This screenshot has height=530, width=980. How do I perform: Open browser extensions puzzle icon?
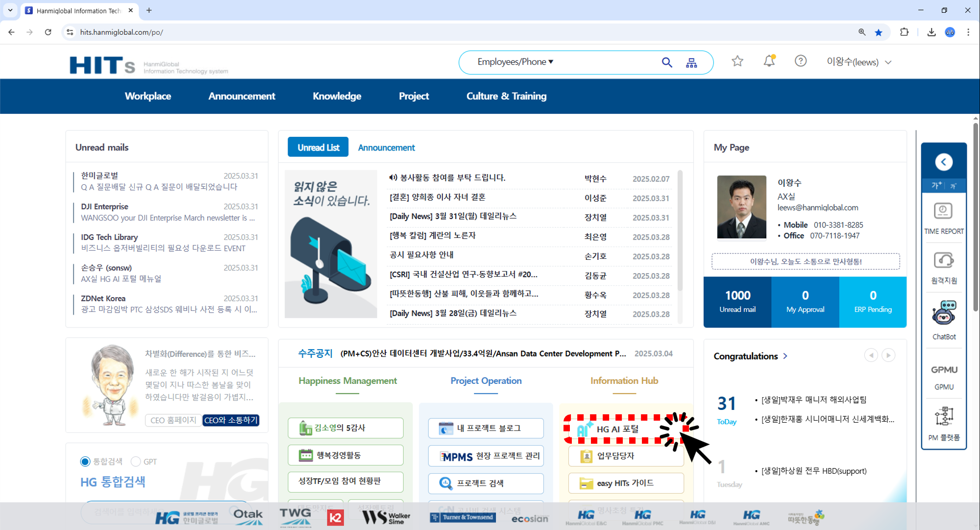[x=905, y=32]
